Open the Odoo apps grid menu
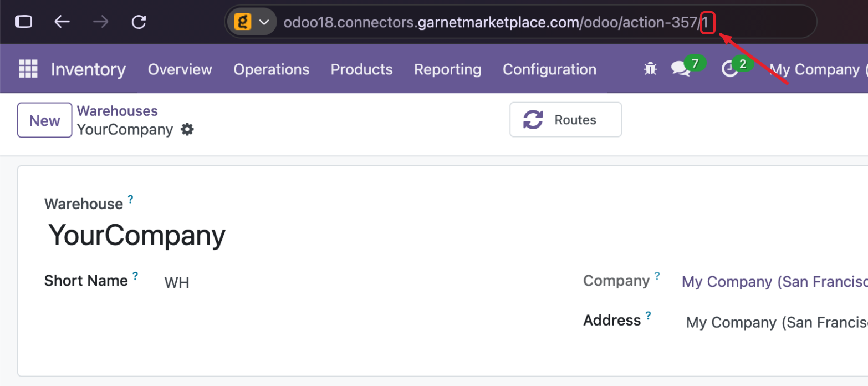Screen dimensions: 868x386 click(x=28, y=69)
